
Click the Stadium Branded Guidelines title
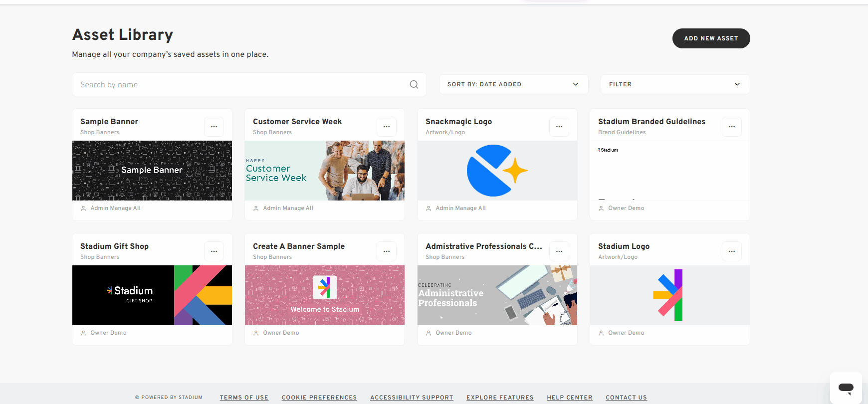[x=651, y=122]
